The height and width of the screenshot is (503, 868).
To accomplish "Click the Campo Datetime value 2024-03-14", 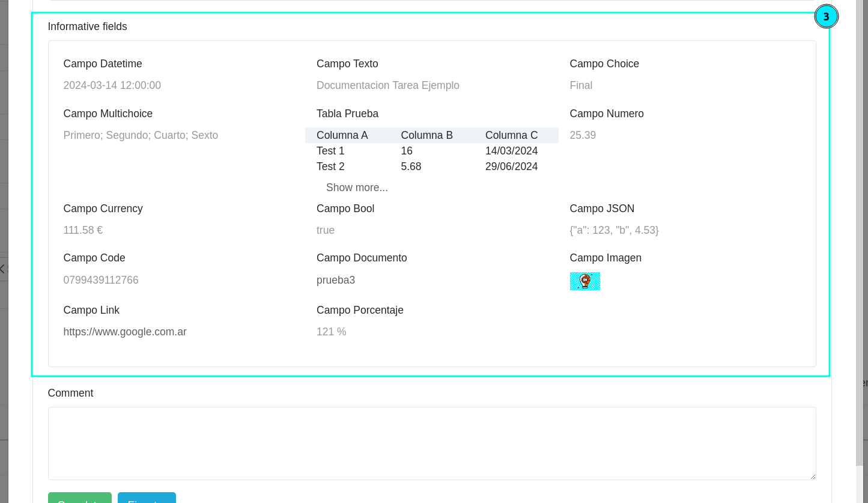I will pyautogui.click(x=112, y=85).
